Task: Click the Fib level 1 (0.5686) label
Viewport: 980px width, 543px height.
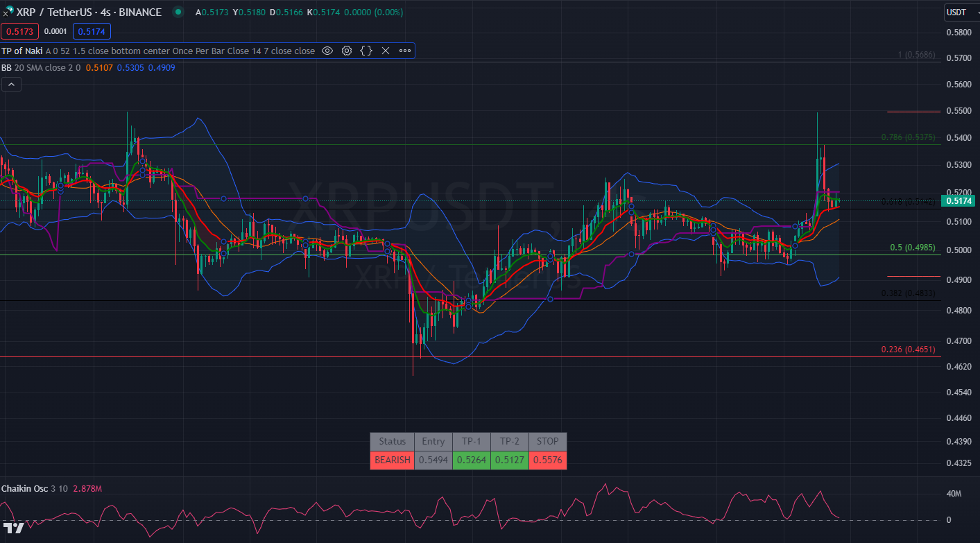Action: pos(916,55)
